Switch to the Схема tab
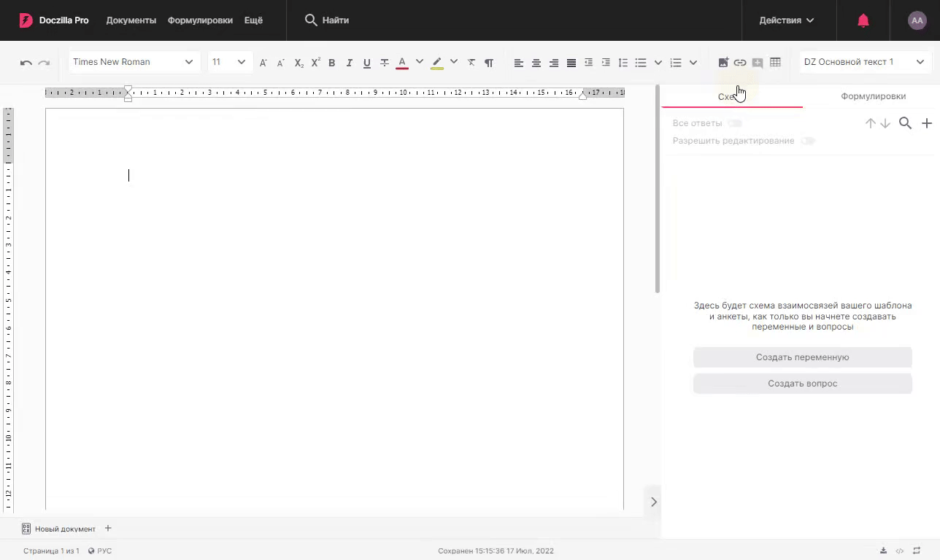 [x=732, y=96]
